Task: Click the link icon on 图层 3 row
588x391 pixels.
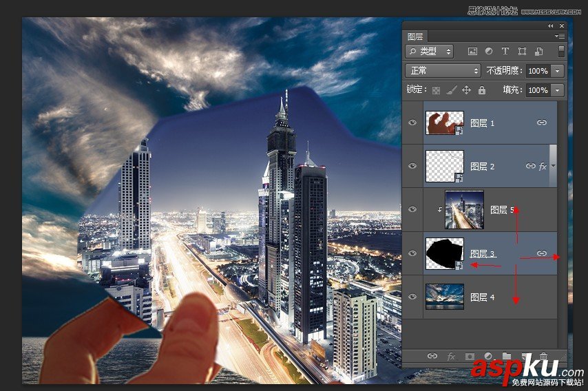Action: 541,253
